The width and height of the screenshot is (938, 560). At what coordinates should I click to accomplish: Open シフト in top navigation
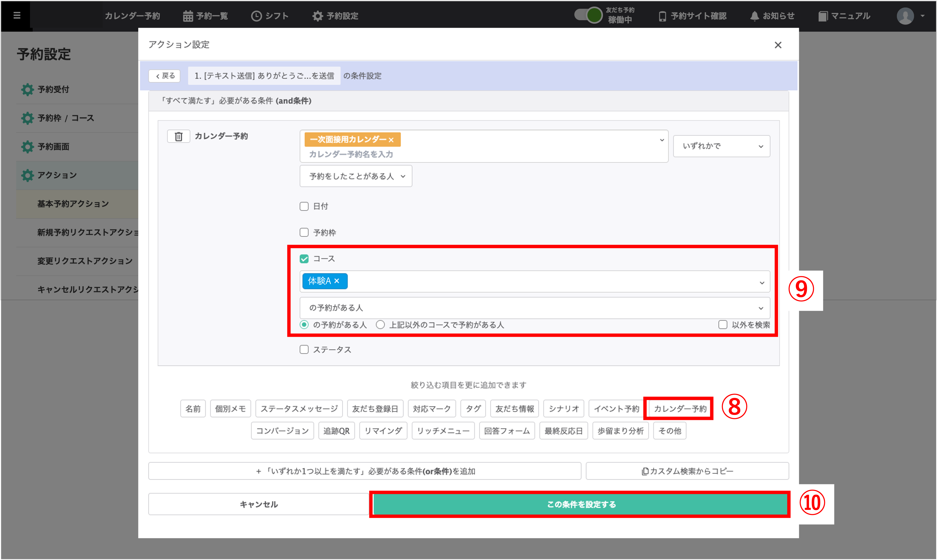click(270, 16)
